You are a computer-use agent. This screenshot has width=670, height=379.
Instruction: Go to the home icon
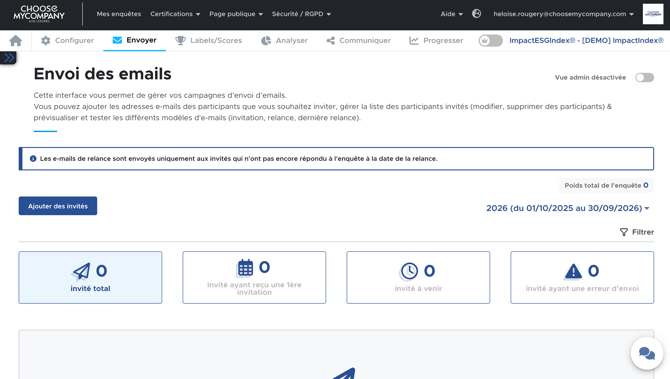pyautogui.click(x=16, y=41)
